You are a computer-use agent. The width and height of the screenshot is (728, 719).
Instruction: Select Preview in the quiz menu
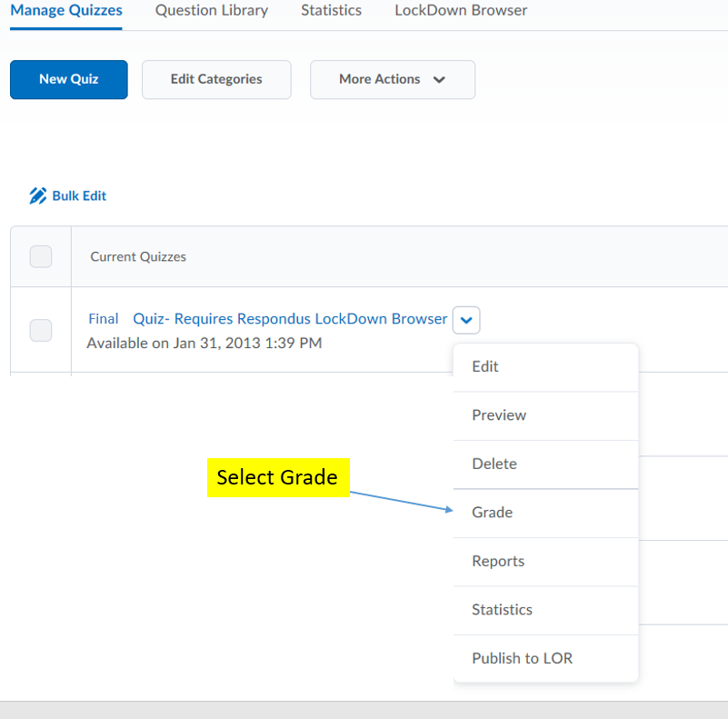(499, 414)
